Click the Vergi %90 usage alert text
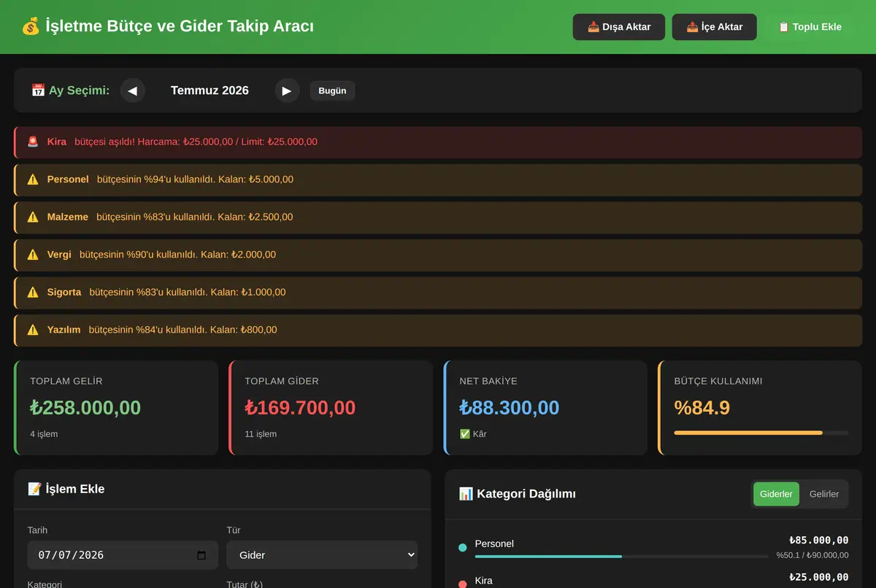876x588 pixels. coord(177,255)
